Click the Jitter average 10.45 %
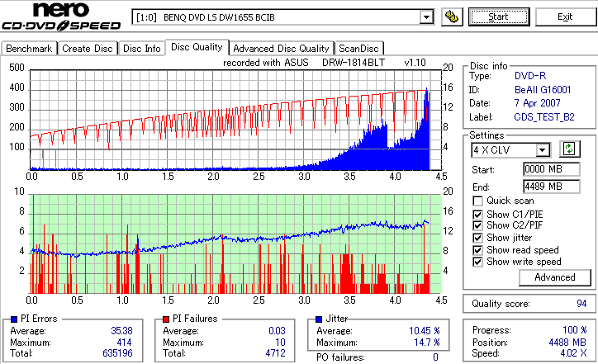Image resolution: width=598 pixels, height=364 pixels. point(424,331)
